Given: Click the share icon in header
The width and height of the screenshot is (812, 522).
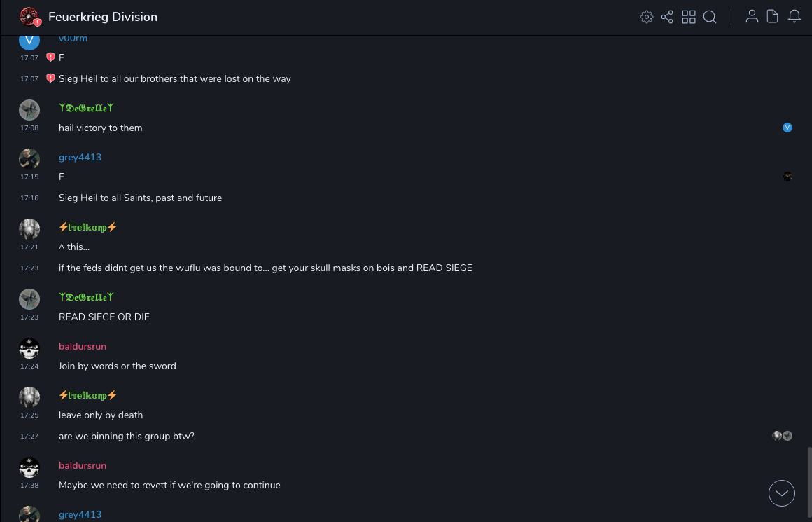Looking at the screenshot, I should (667, 17).
